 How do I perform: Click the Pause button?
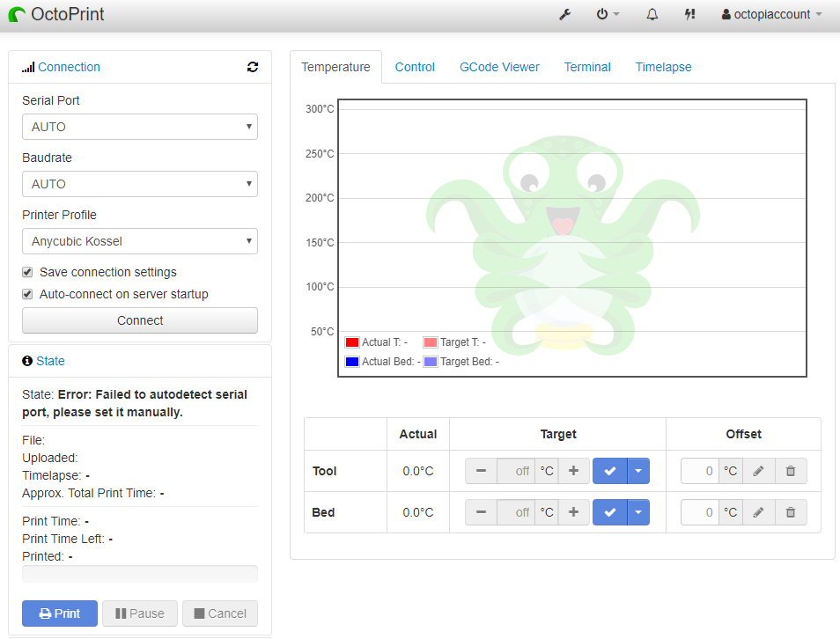[x=140, y=613]
